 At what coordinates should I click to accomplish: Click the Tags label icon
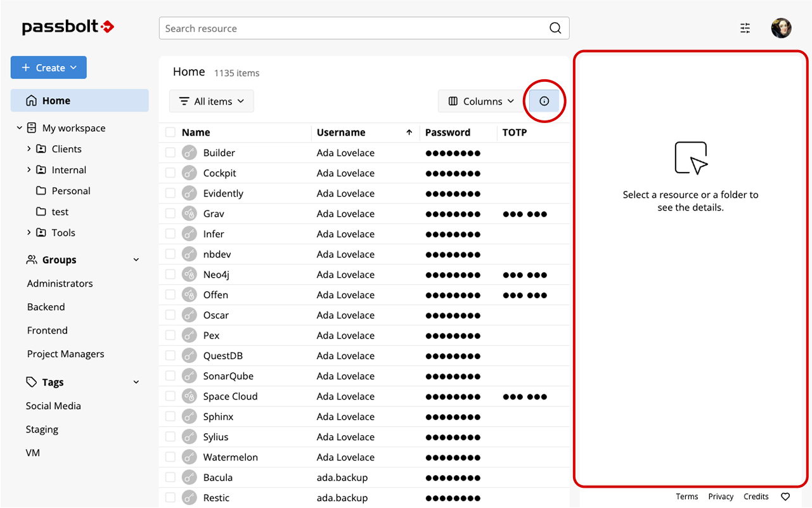tap(31, 382)
